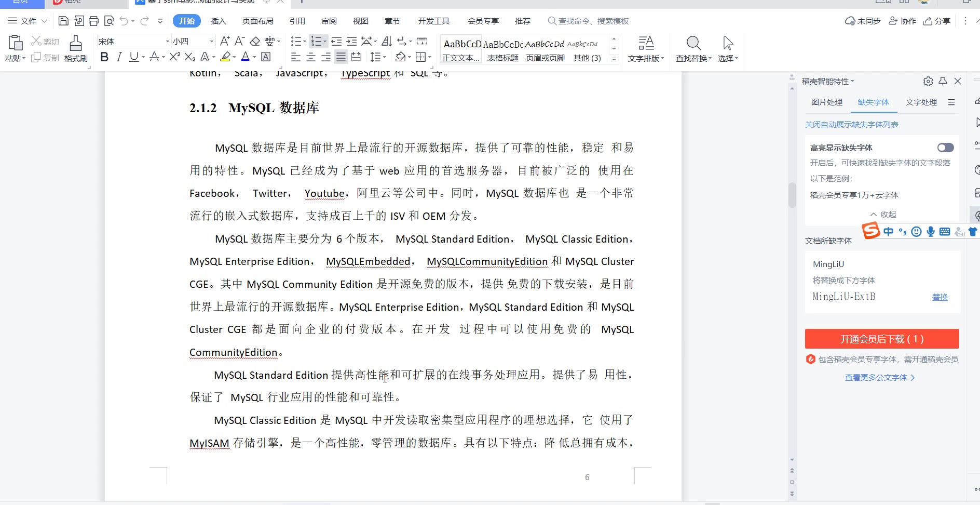The image size is (980, 505).
Task: Open Print Preview icon
Action: click(108, 21)
